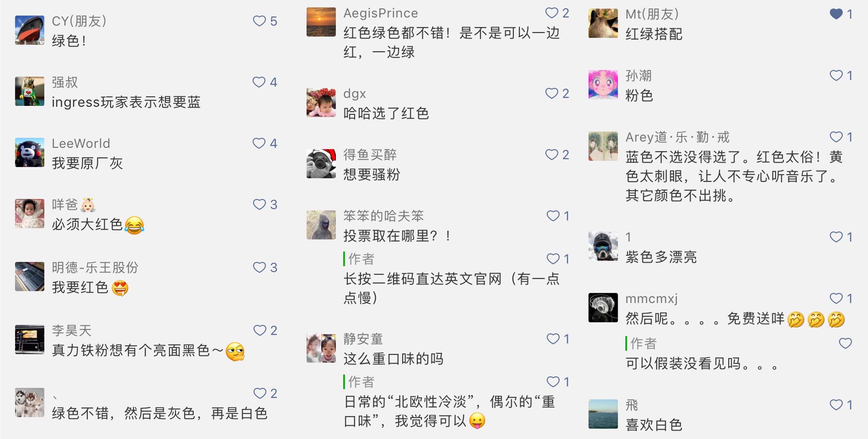
Task: Select author reply about 长按二维码
Action: coord(451,288)
